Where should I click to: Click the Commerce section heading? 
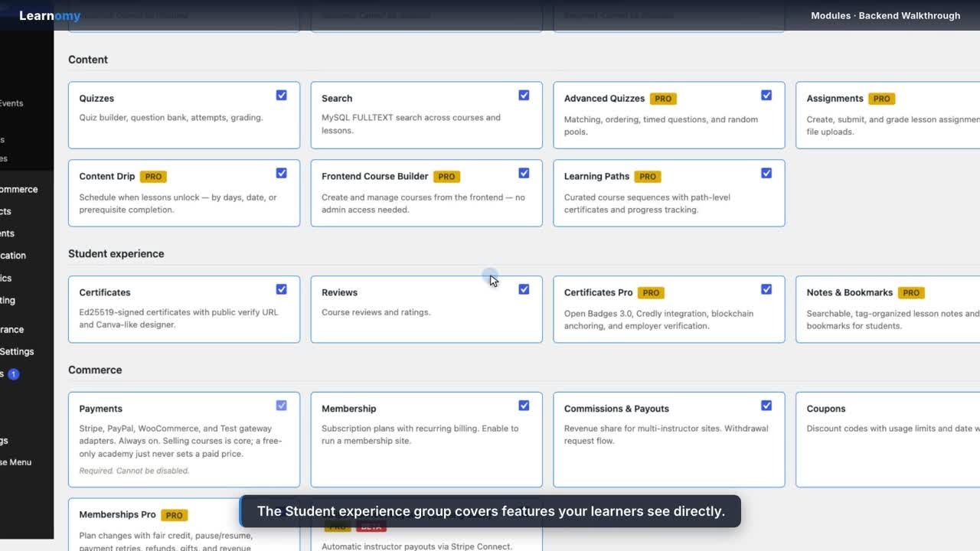(x=95, y=370)
